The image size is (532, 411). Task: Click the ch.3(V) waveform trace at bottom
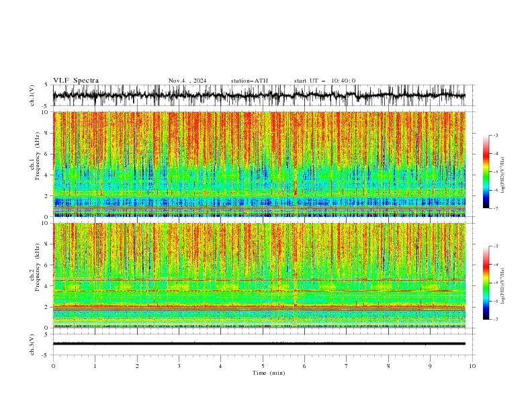pos(259,344)
